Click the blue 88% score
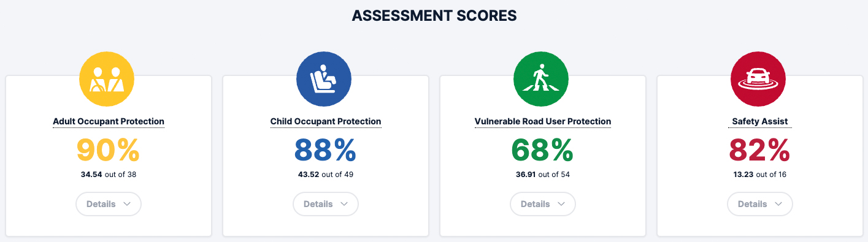The image size is (868, 242). [x=326, y=149]
